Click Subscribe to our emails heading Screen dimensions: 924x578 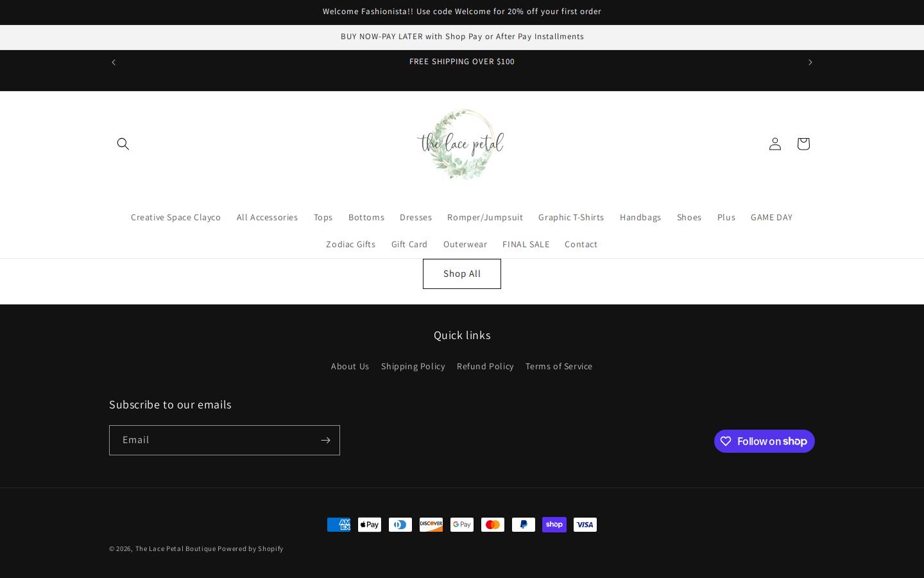click(x=170, y=405)
